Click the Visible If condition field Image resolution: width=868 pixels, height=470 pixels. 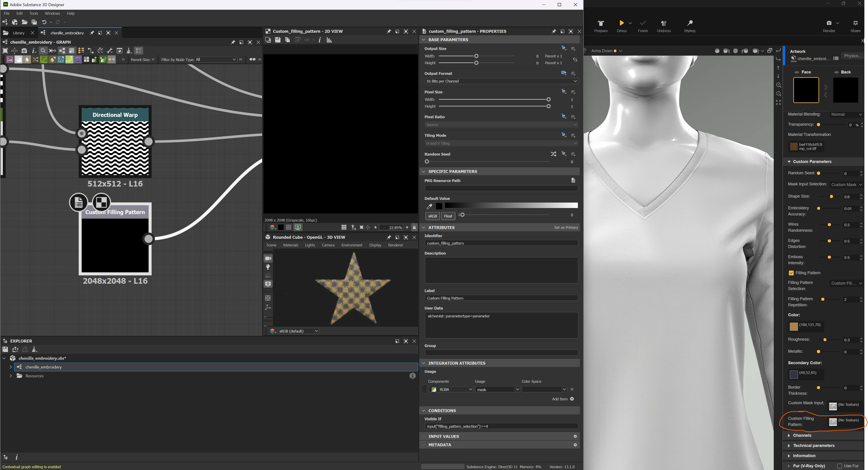pyautogui.click(x=501, y=427)
